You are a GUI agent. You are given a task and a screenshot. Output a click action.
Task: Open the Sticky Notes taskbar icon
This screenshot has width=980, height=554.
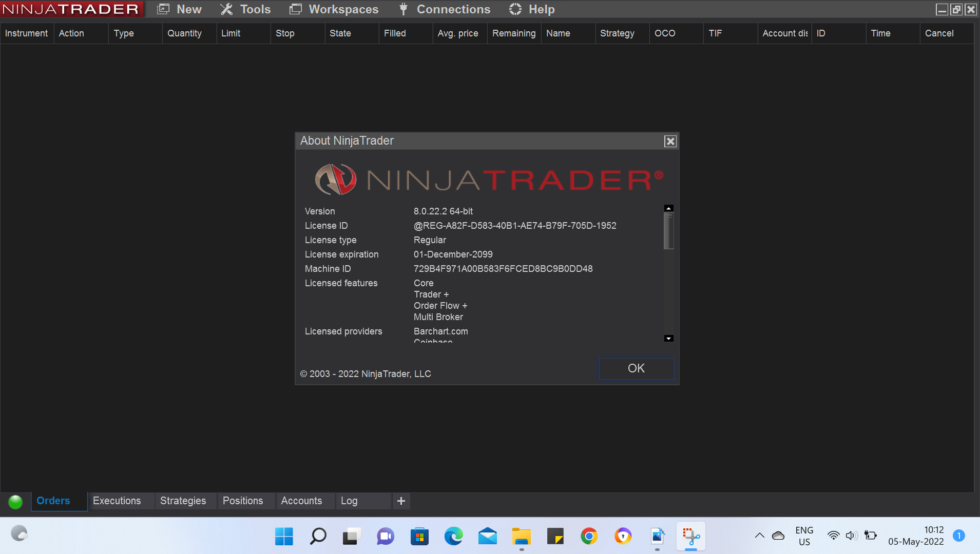coord(555,537)
